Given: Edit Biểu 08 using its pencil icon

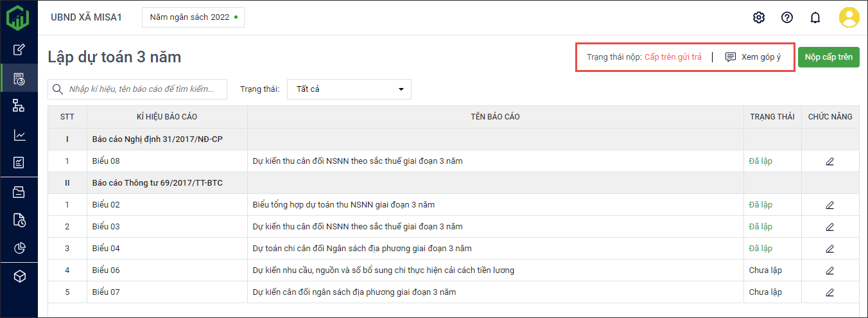Looking at the screenshot, I should 829,161.
